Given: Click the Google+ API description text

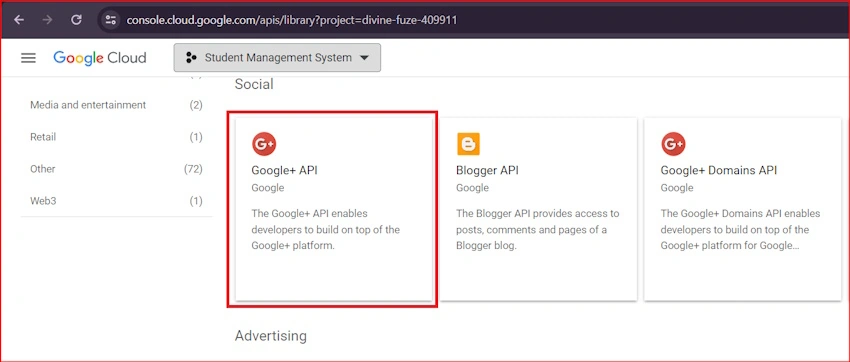Looking at the screenshot, I should [x=326, y=230].
